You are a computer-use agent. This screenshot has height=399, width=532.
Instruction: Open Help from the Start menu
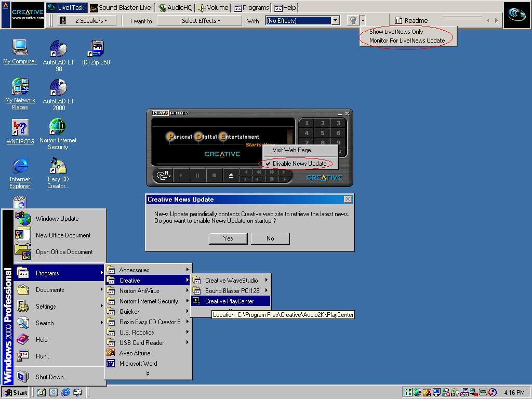(x=60, y=340)
